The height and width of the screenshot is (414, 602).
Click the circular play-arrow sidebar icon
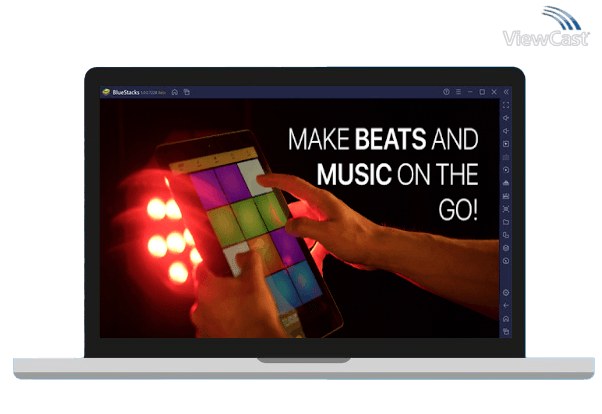point(506,170)
